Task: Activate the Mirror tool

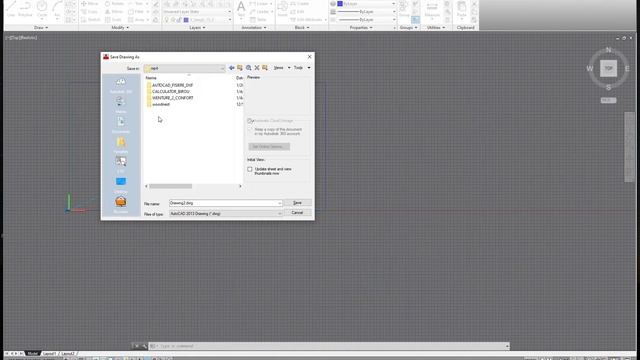Action: tap(114, 12)
